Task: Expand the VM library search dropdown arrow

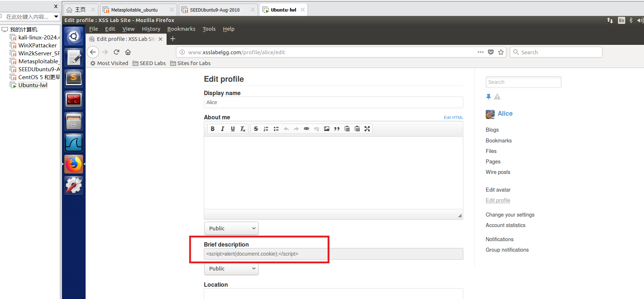Action: (x=56, y=16)
